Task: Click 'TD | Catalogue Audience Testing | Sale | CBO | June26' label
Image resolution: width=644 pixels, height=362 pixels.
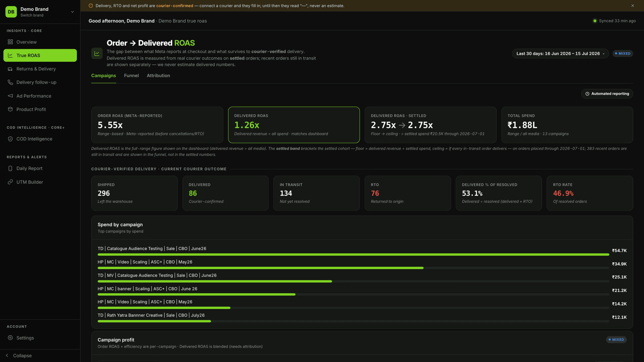Action: pyautogui.click(x=152, y=249)
